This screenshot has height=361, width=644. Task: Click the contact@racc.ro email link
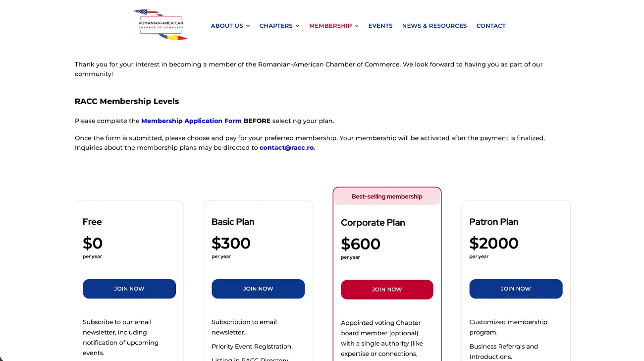point(286,148)
